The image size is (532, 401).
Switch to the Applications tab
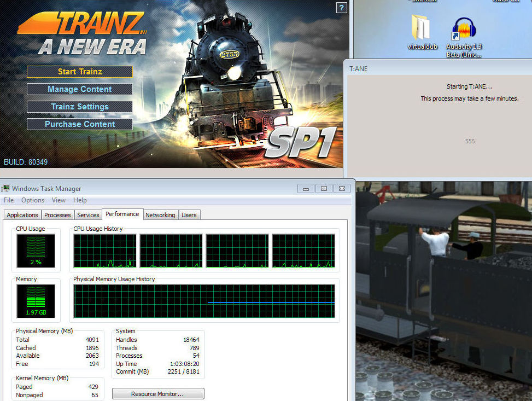pos(22,215)
